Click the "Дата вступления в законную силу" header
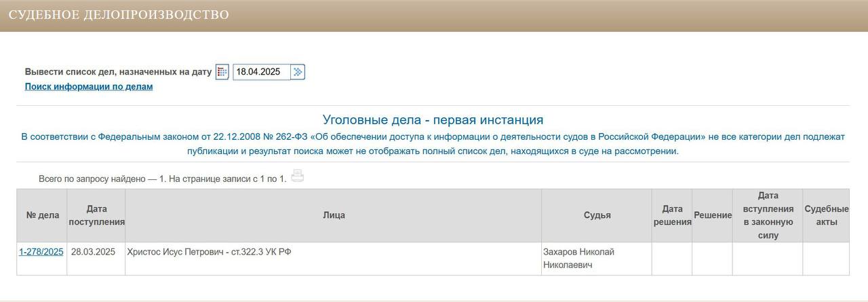The image size is (868, 302). 768,215
